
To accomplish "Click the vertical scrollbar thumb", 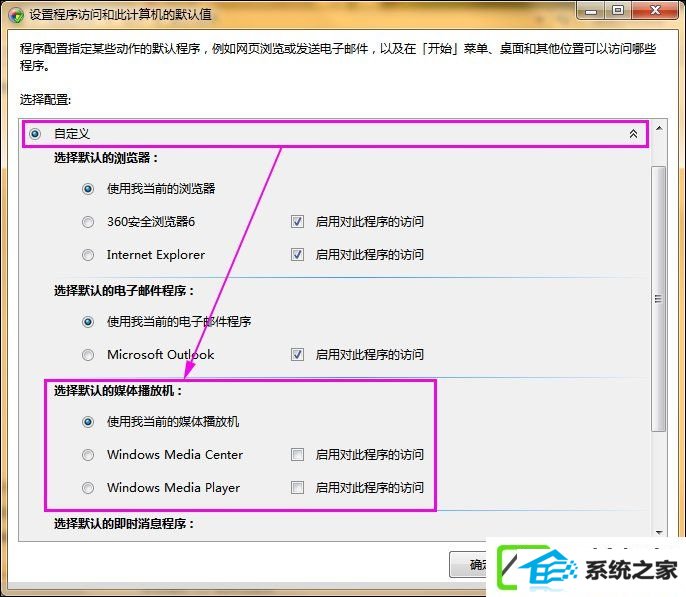I will pyautogui.click(x=658, y=299).
